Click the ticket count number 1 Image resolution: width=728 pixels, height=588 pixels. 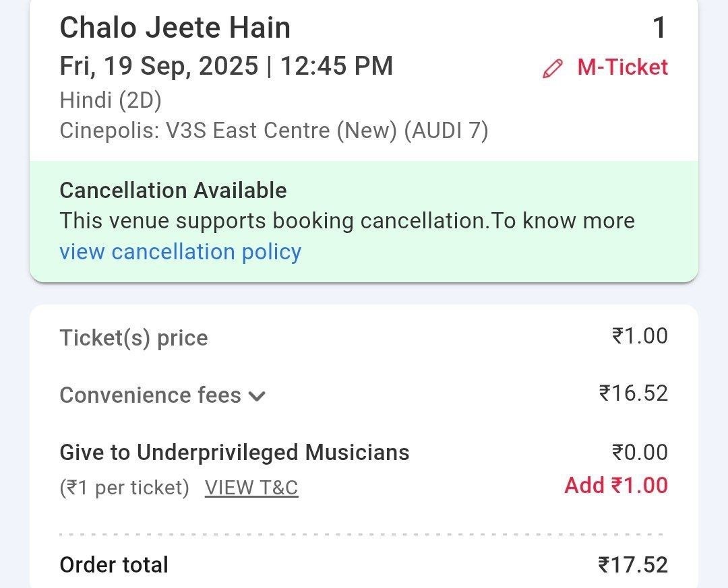[x=659, y=28]
